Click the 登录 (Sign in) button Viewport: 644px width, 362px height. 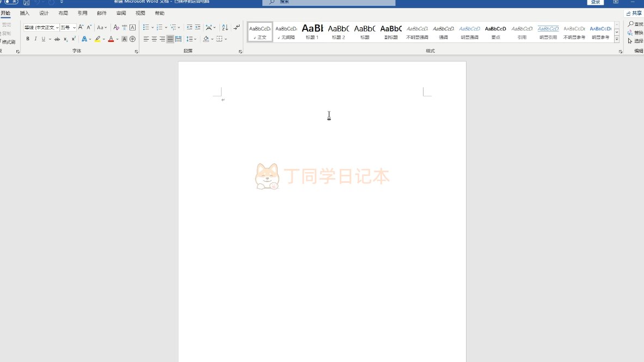[x=596, y=2]
